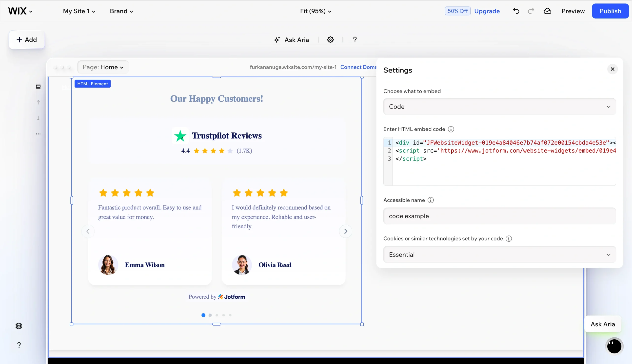This screenshot has height=364, width=632.
Task: Open the Layers icon in left sidebar
Action: (x=19, y=326)
